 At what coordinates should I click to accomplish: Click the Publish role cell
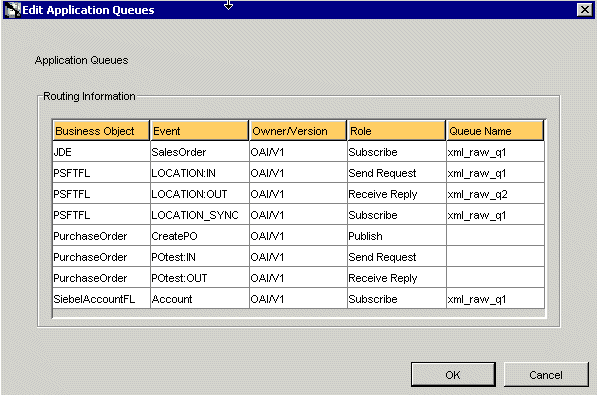(396, 236)
